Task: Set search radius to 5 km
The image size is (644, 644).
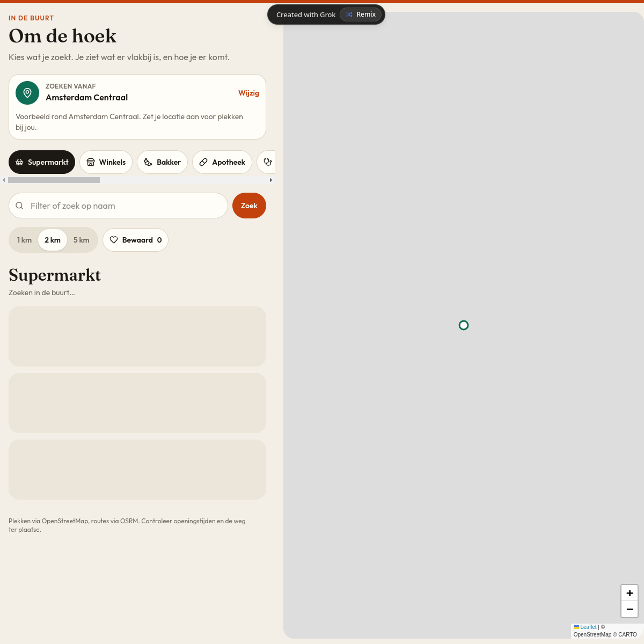Action: tap(82, 240)
